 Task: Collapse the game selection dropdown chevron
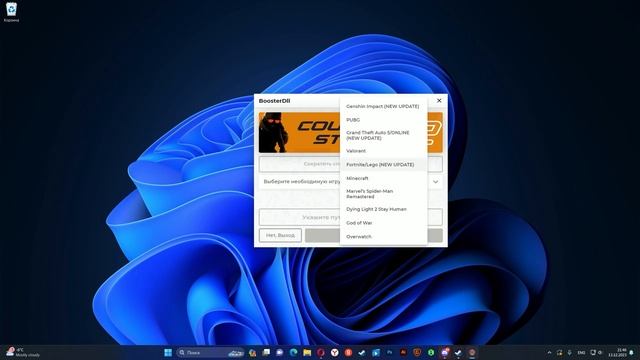coord(436,182)
